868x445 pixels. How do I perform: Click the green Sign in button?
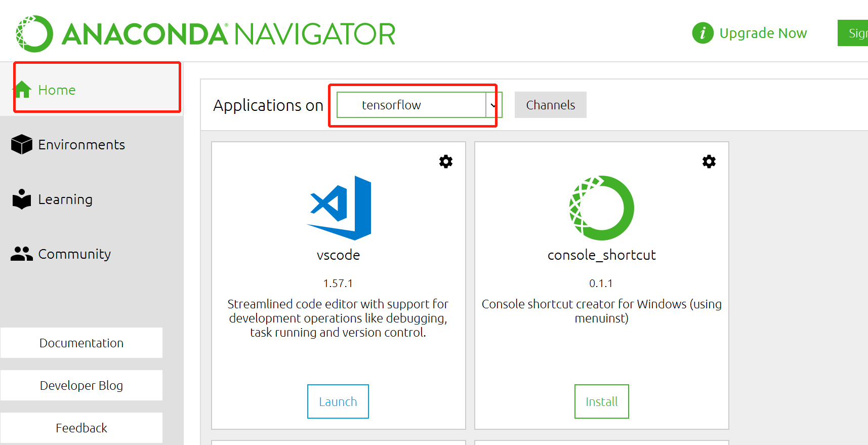(x=853, y=33)
